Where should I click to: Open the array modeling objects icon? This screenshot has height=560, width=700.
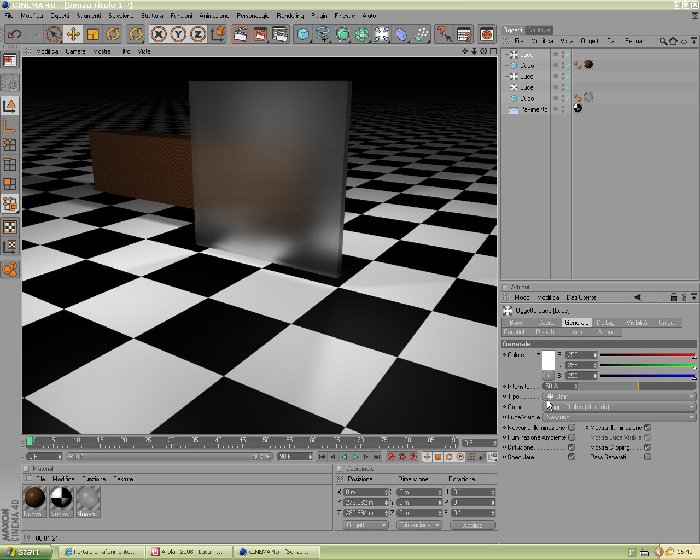[x=362, y=34]
